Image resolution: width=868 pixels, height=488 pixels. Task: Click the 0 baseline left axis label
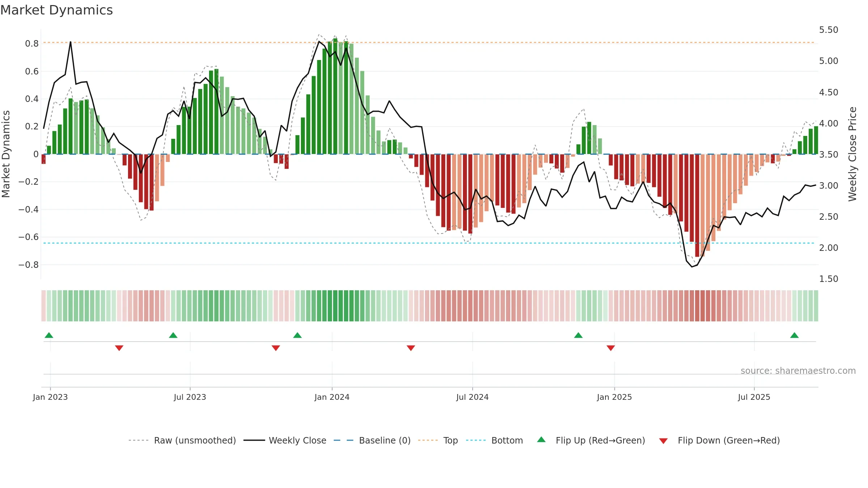[36, 154]
